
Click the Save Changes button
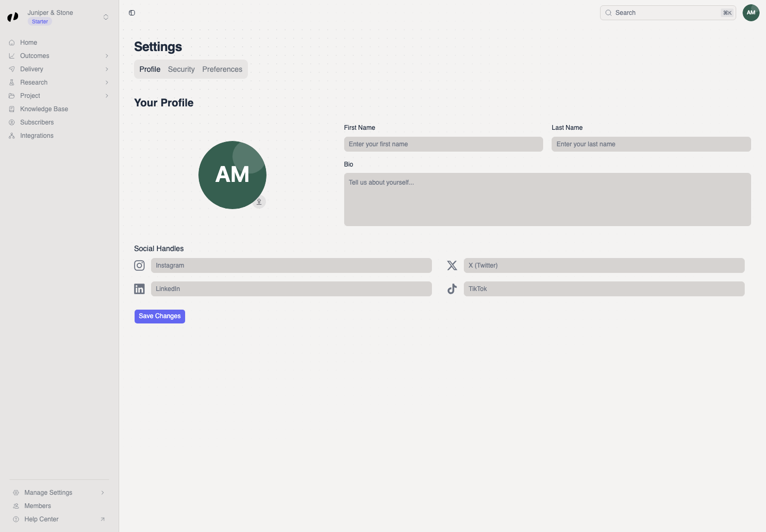coord(160,317)
